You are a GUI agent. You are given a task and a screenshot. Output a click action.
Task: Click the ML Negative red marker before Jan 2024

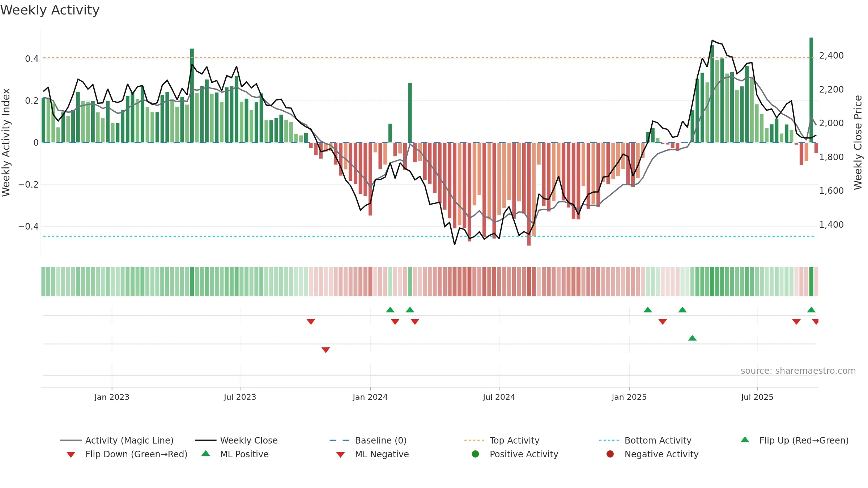click(x=326, y=350)
